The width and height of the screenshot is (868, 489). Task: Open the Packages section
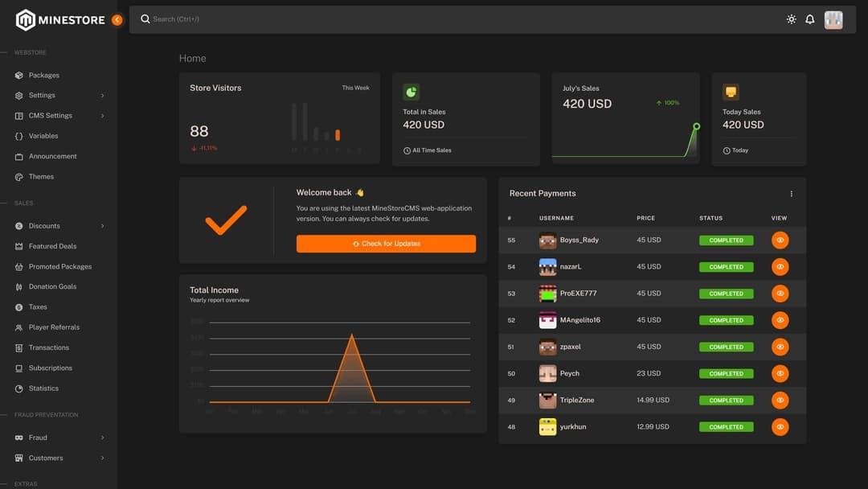tap(42, 75)
